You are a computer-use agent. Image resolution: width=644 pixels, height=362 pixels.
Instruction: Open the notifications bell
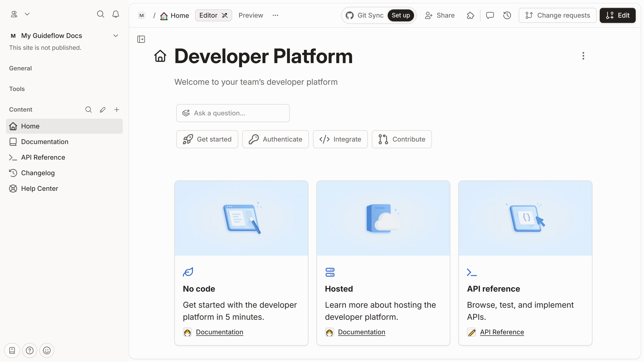tap(115, 14)
